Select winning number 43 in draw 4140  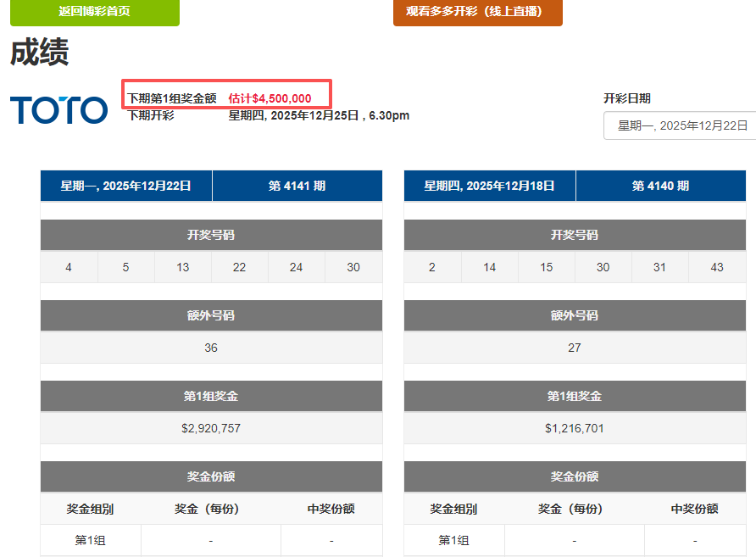pyautogui.click(x=717, y=267)
